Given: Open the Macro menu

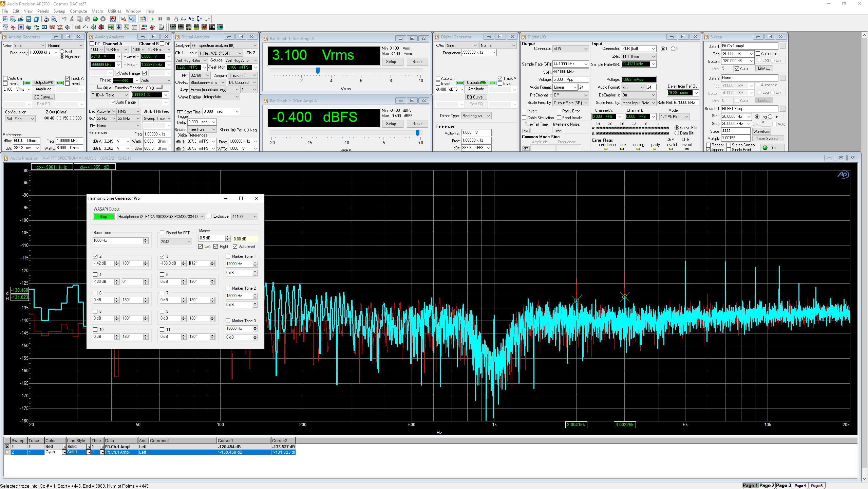Looking at the screenshot, I should pos(97,11).
